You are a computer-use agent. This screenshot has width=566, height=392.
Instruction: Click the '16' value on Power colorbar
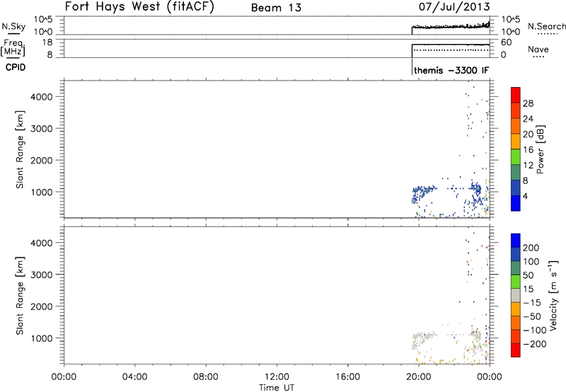(x=528, y=150)
